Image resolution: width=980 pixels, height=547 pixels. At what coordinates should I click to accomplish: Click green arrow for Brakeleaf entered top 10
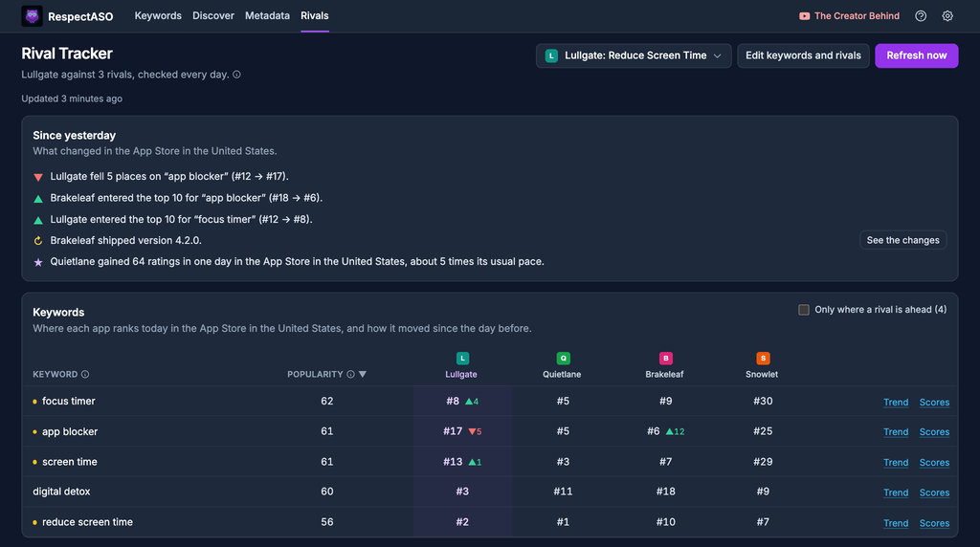point(38,199)
